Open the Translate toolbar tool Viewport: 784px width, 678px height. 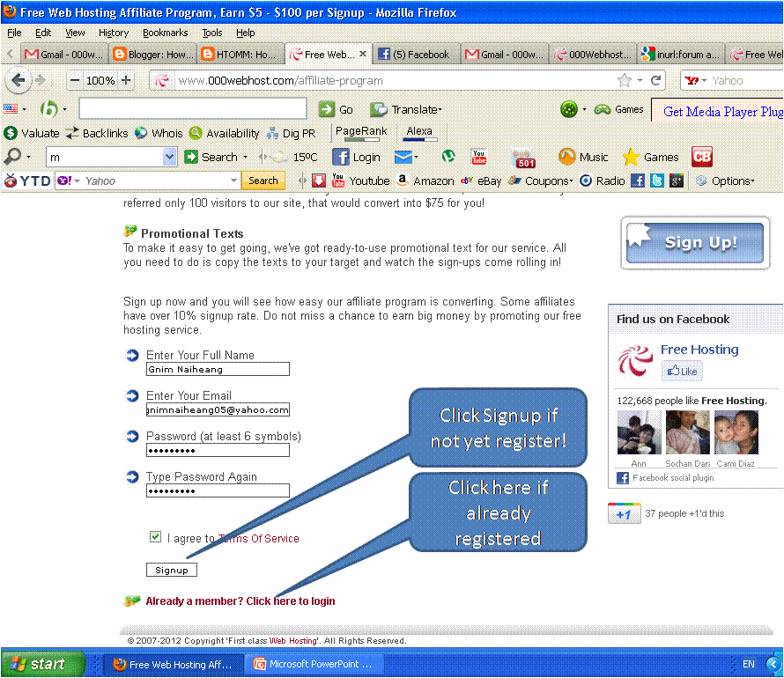pos(405,109)
